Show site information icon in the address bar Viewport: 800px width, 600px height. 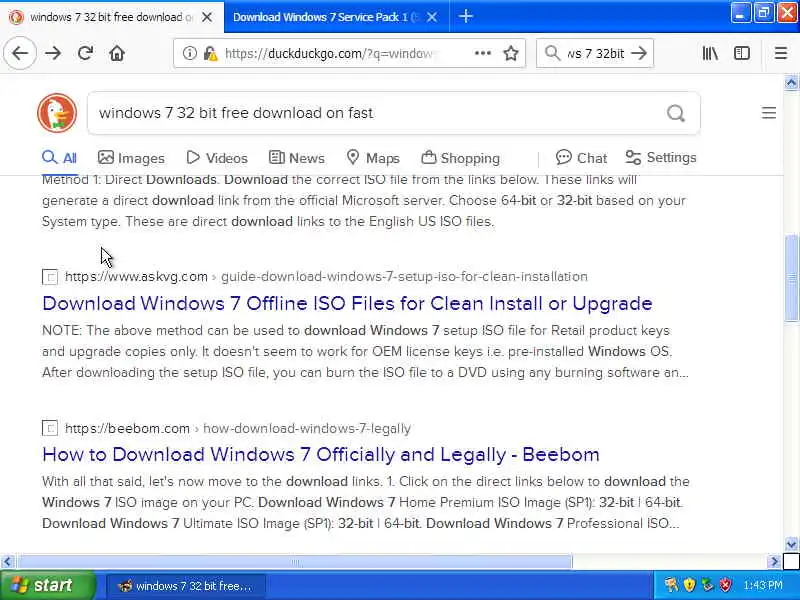click(189, 53)
